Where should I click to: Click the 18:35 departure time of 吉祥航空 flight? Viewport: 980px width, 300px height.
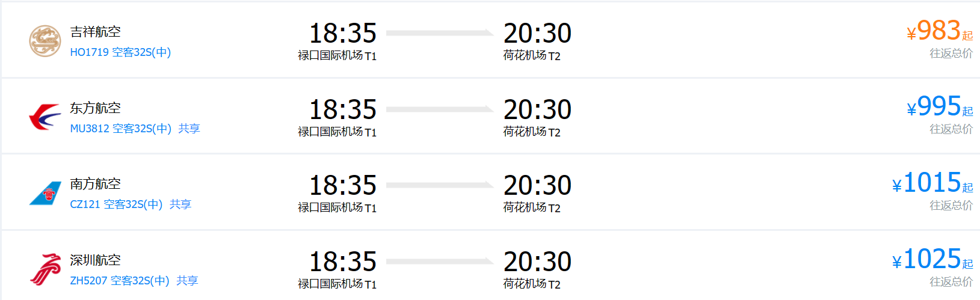pyautogui.click(x=342, y=34)
